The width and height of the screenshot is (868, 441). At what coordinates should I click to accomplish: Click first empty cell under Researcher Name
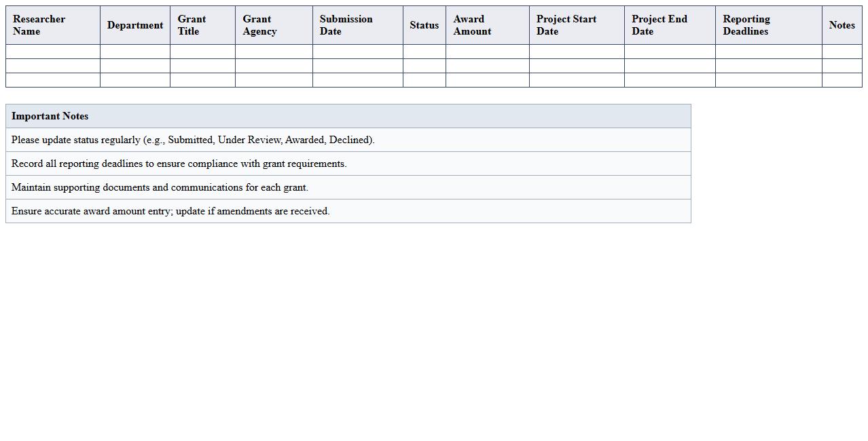point(52,52)
